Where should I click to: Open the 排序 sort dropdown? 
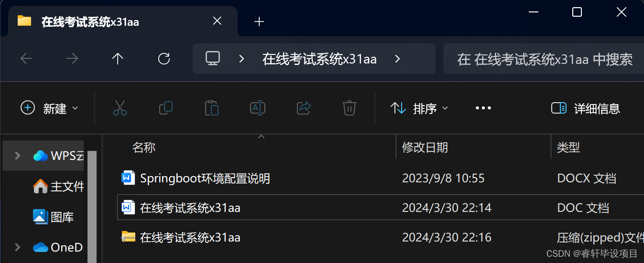coord(419,108)
